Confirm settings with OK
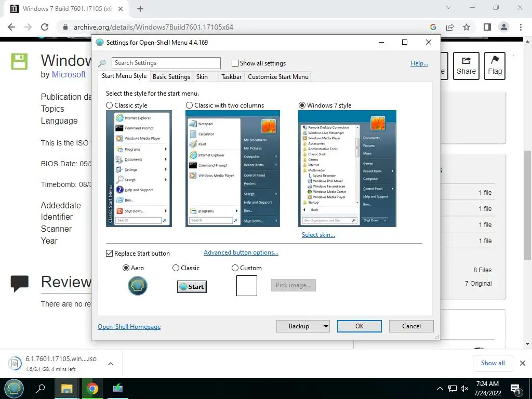This screenshot has height=399, width=532. tap(360, 326)
